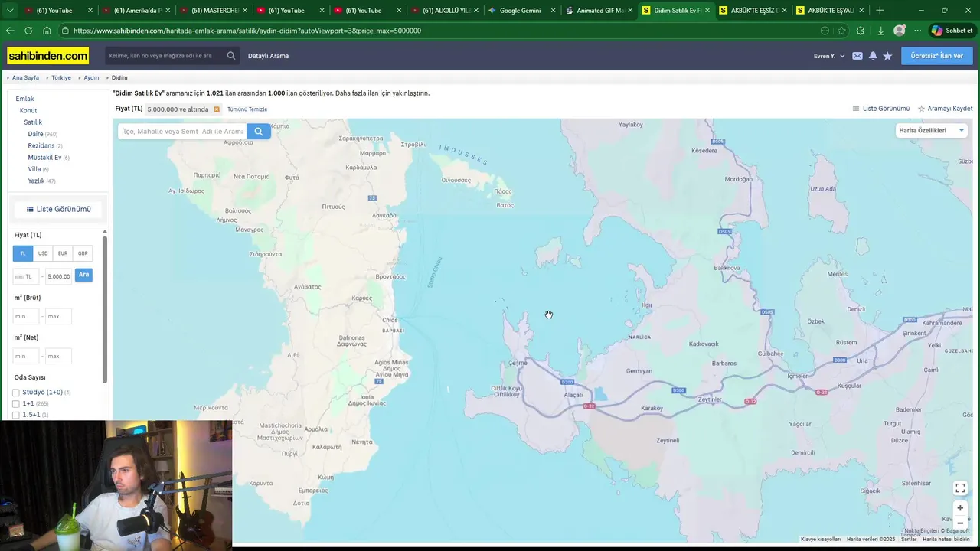Screen dimensions: 980x551
Task: Click Liste Görünümü sidebar button
Action: click(58, 209)
